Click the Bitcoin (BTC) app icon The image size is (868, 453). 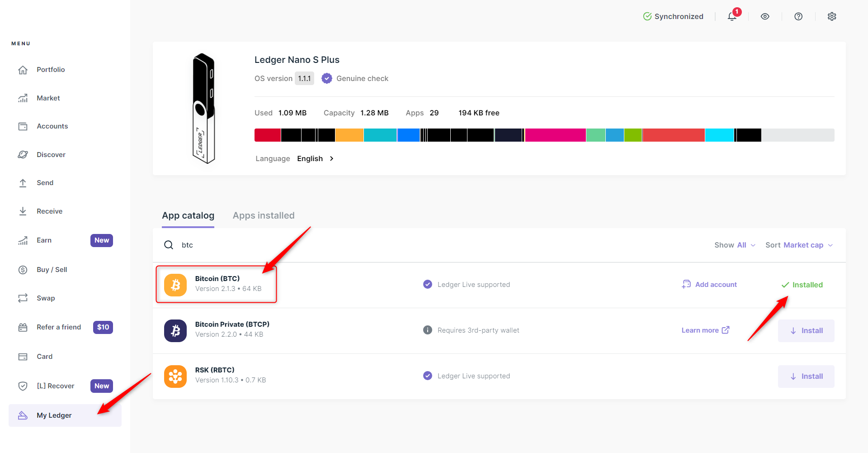point(175,285)
